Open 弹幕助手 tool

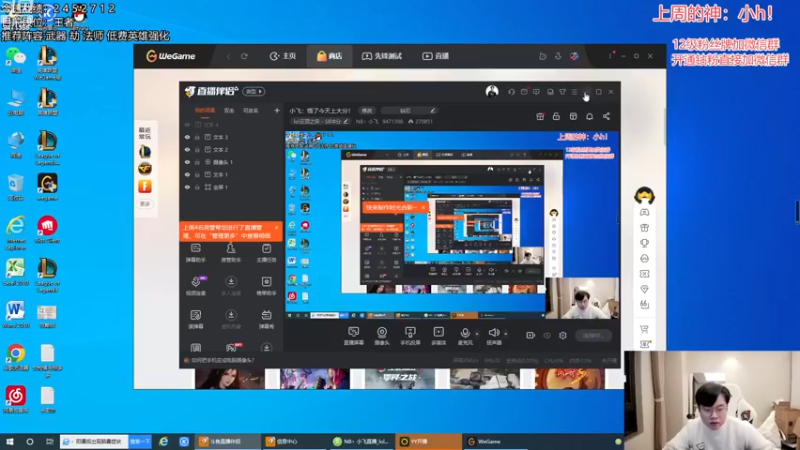(x=196, y=253)
